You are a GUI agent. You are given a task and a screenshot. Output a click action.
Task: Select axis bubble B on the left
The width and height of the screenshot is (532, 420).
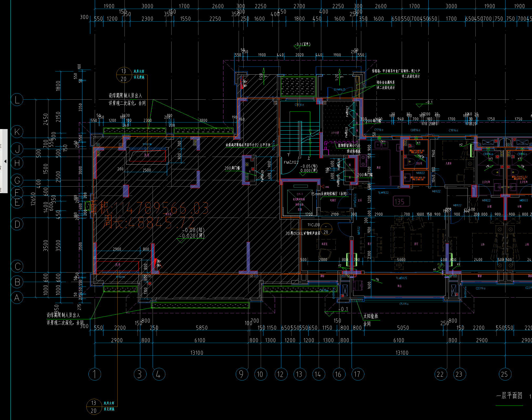click(17, 282)
